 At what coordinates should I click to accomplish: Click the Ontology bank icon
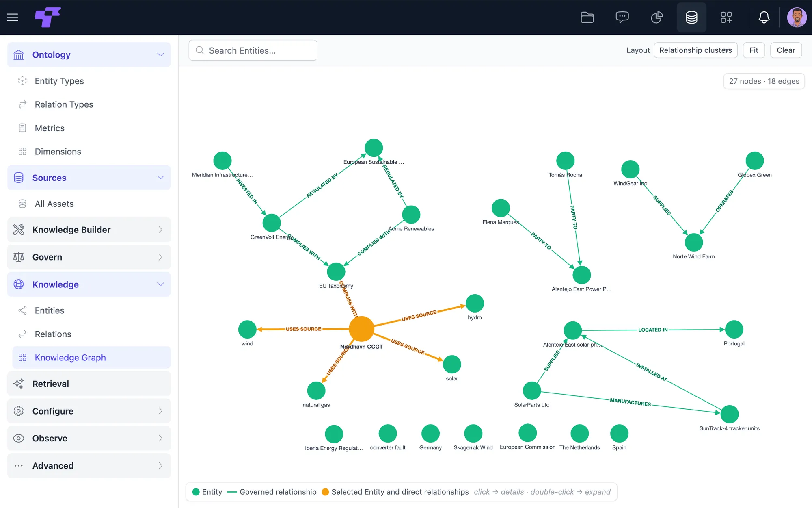pos(19,55)
